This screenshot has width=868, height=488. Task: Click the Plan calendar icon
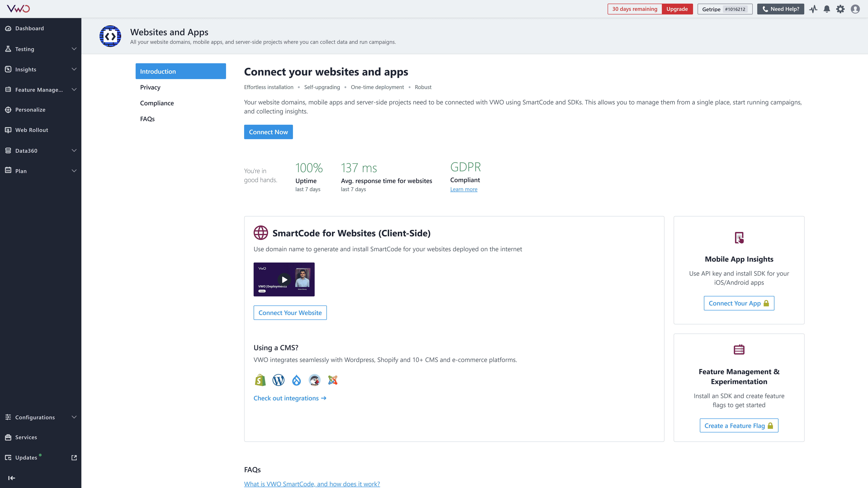[x=8, y=170]
